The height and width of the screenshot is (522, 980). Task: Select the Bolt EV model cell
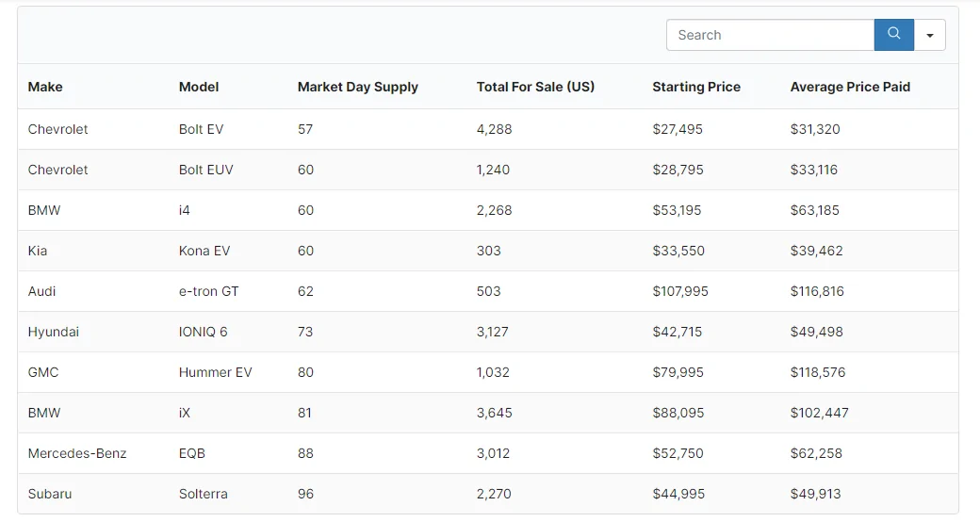(x=201, y=129)
